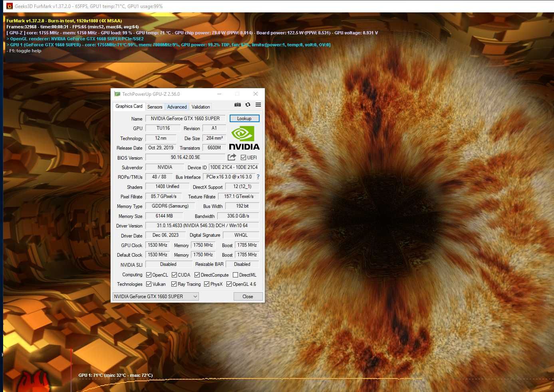
Task: Click the Release Date Oct 29, 2019 value
Action: click(x=161, y=148)
